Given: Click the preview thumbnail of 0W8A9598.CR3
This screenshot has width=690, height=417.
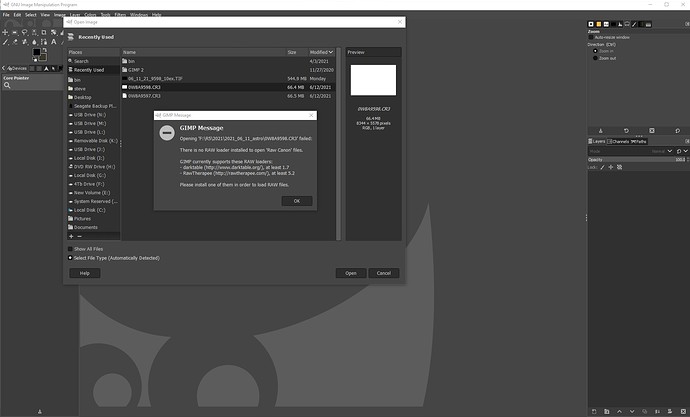Looking at the screenshot, I should click(x=373, y=80).
